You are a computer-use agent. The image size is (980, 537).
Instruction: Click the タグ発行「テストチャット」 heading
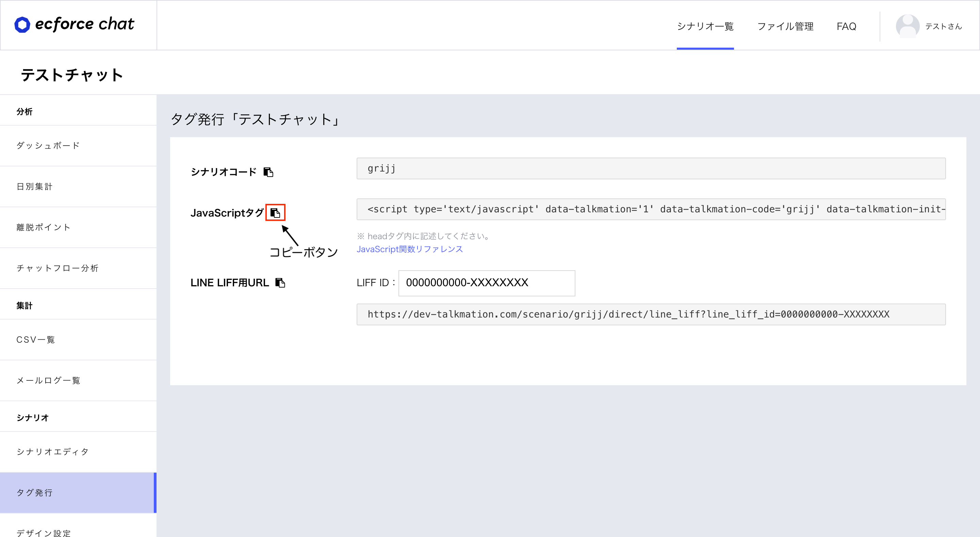tap(255, 119)
